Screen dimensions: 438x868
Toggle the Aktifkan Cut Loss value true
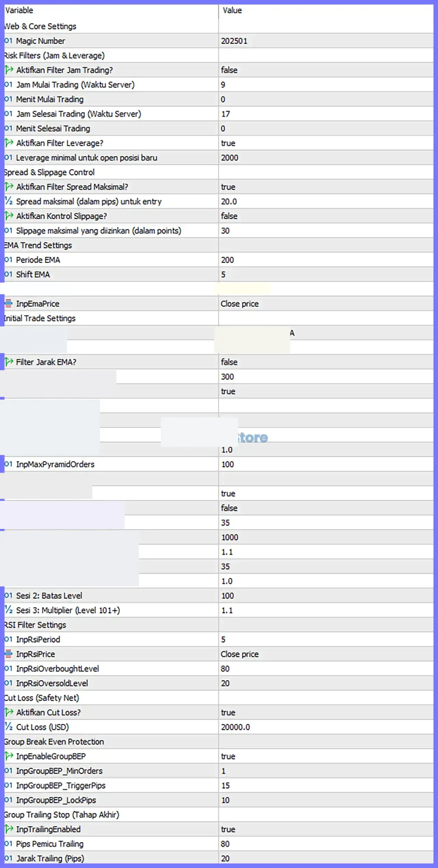tap(326, 712)
